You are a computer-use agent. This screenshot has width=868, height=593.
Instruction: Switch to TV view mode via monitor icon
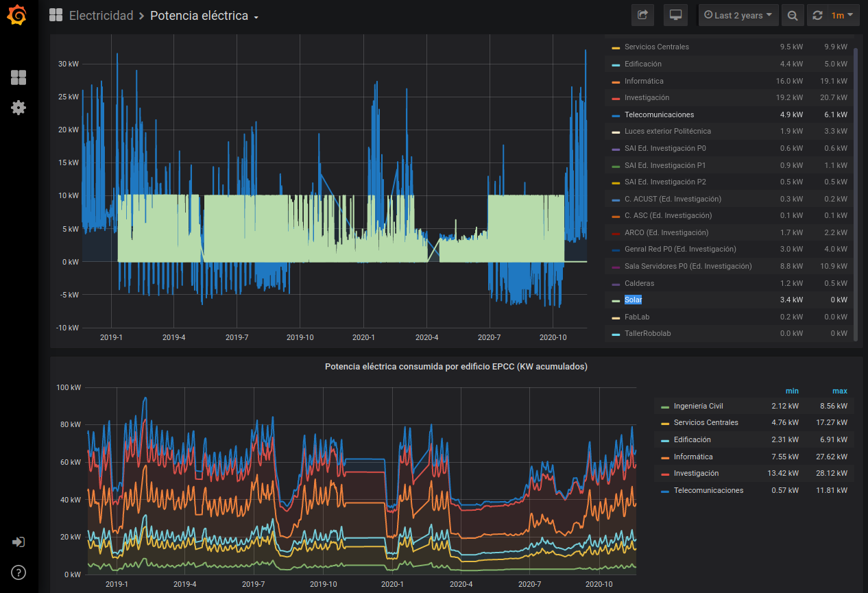coord(675,15)
